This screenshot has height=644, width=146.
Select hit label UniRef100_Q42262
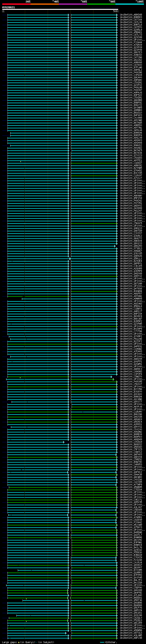pyautogui.click(x=131, y=60)
